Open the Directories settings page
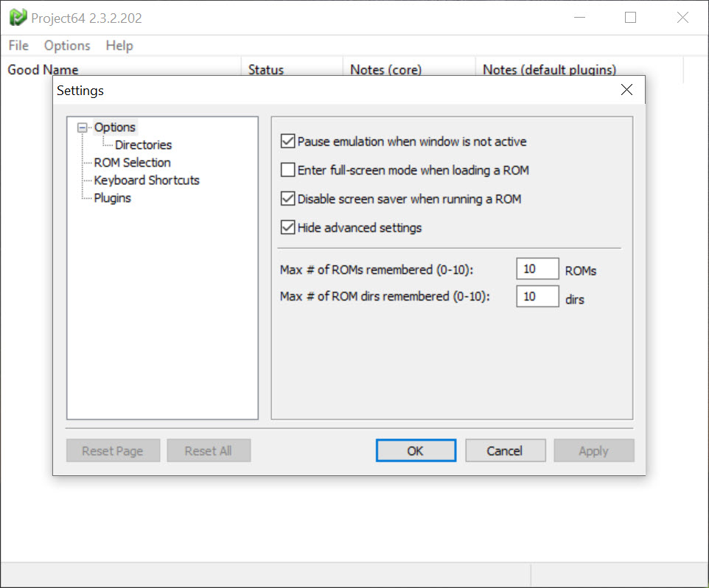 tap(143, 145)
